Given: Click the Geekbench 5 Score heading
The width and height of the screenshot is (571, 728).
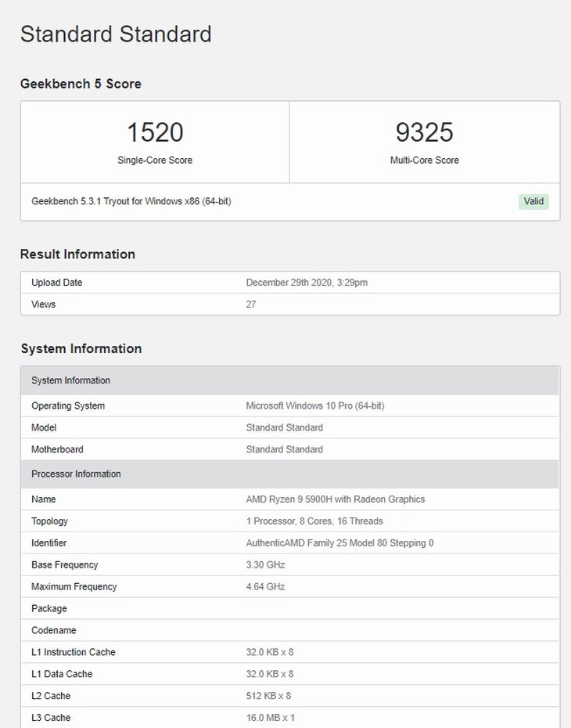Looking at the screenshot, I should [81, 84].
